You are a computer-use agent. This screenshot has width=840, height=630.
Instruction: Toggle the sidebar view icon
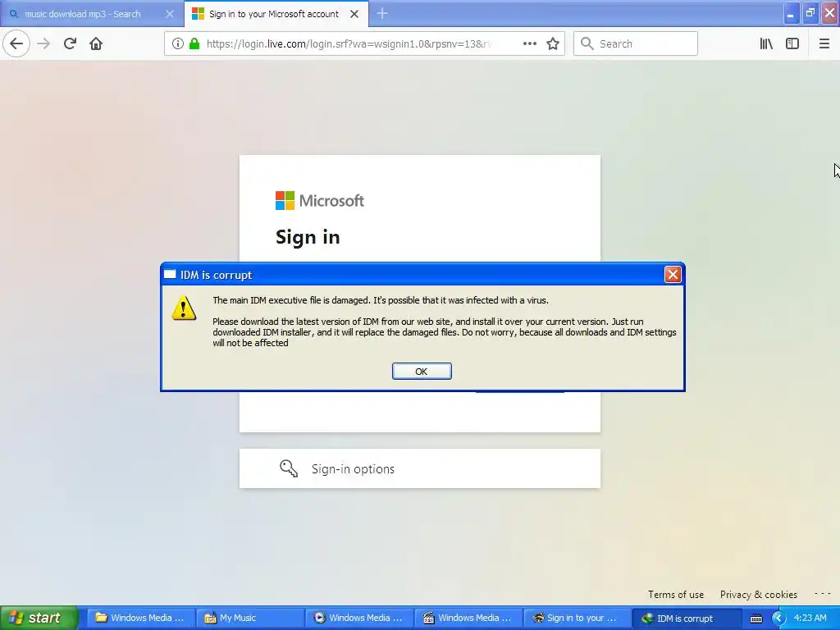[792, 43]
